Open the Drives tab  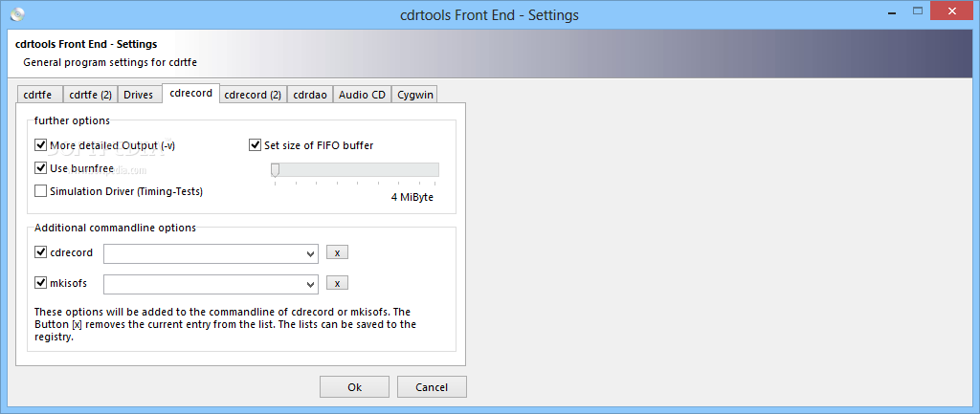[x=138, y=95]
